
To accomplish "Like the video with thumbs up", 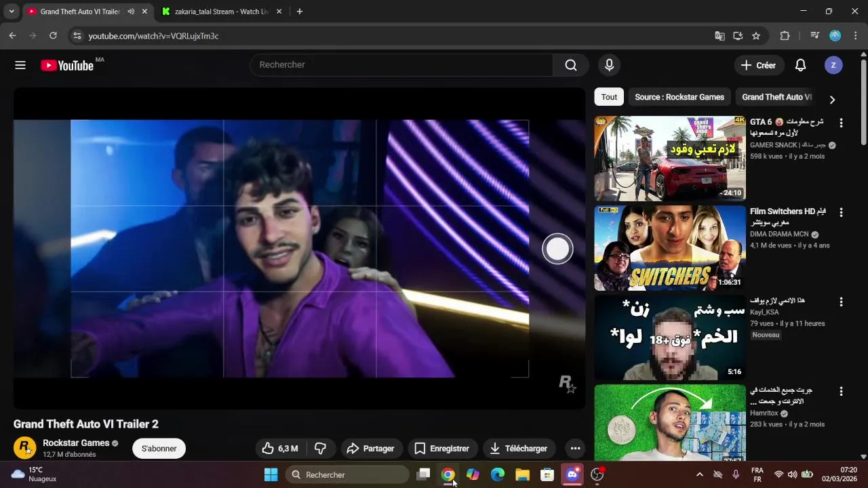I will tap(281, 449).
